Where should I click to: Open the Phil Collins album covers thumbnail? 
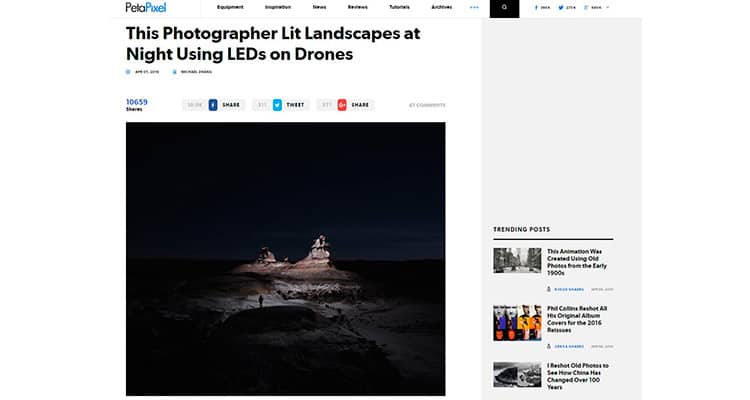point(517,323)
